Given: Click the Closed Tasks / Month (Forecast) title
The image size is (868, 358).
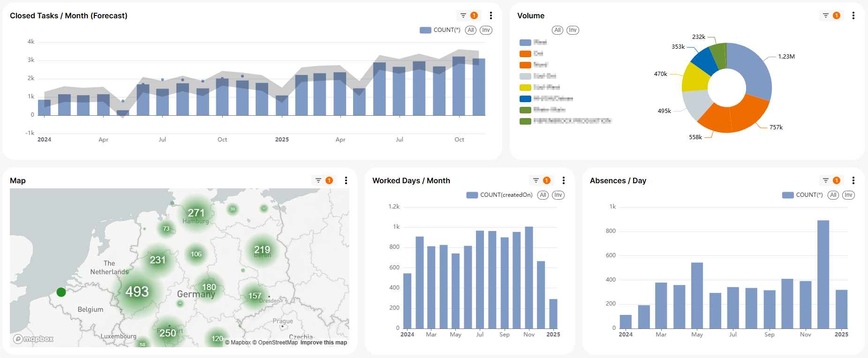Looking at the screenshot, I should pos(68,15).
